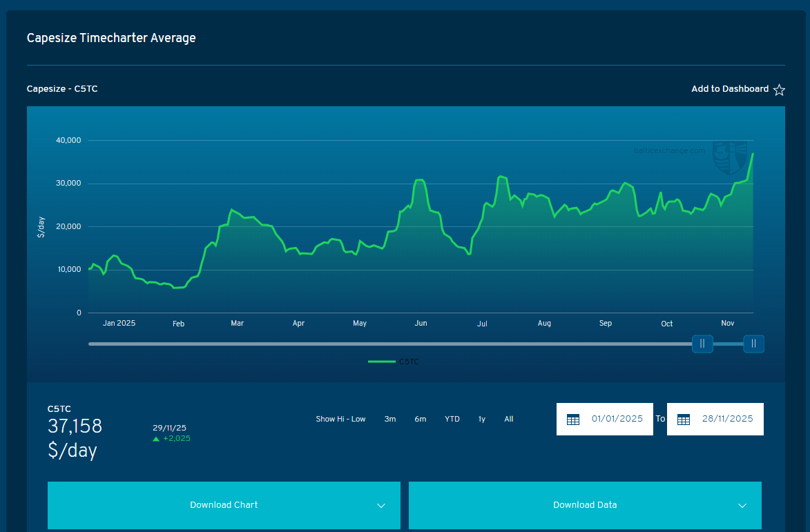The image size is (810, 532).
Task: Click the Download Data button
Action: 584,505
